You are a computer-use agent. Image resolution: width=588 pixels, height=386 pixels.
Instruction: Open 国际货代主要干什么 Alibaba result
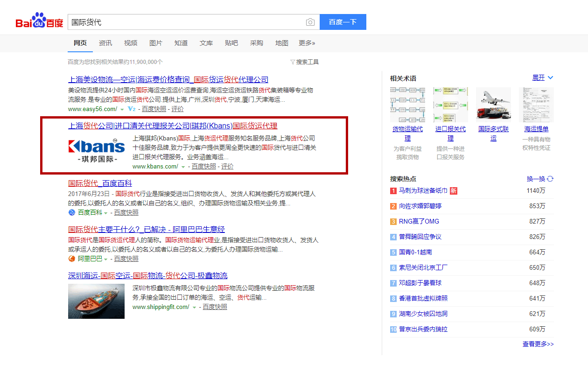[147, 229]
